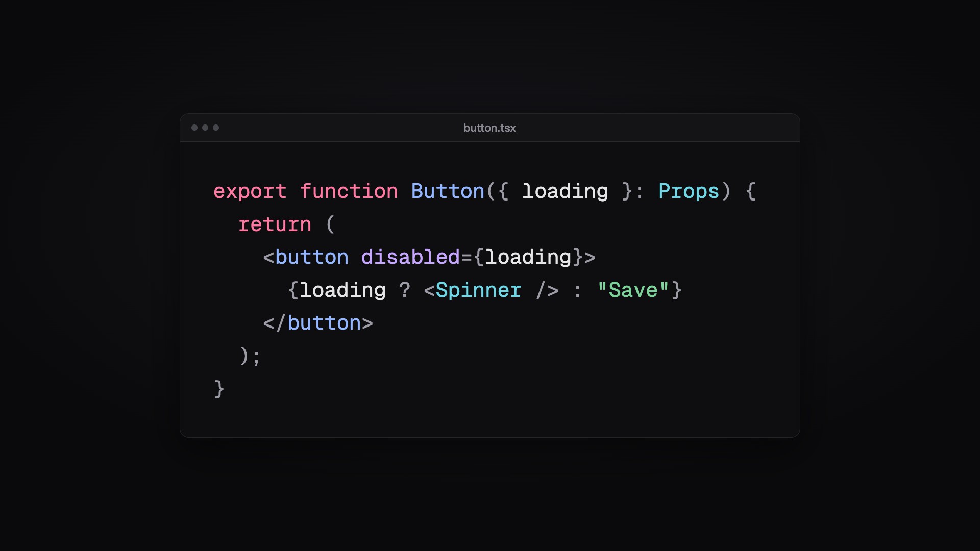The height and width of the screenshot is (551, 980).
Task: Click the button.tsx window title
Action: pyautogui.click(x=489, y=128)
